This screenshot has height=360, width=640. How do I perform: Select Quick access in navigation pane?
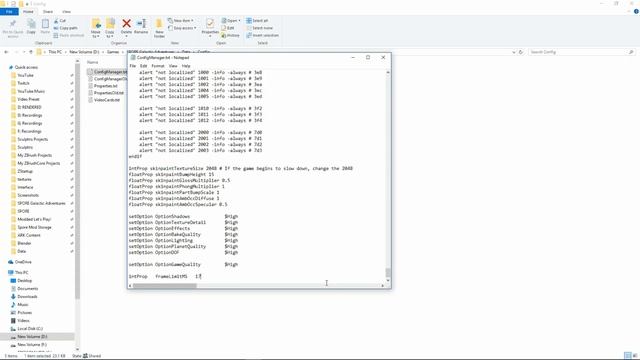(26, 67)
